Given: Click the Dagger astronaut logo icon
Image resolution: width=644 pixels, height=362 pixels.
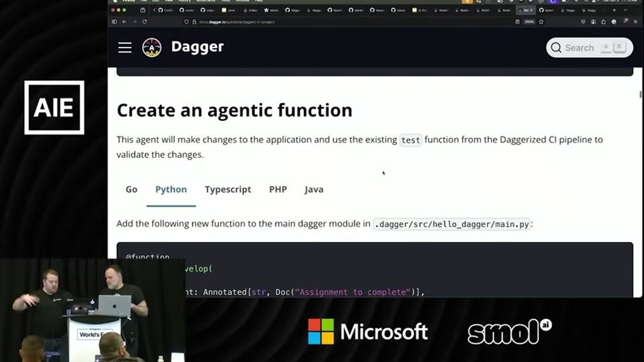Looking at the screenshot, I should pyautogui.click(x=152, y=47).
